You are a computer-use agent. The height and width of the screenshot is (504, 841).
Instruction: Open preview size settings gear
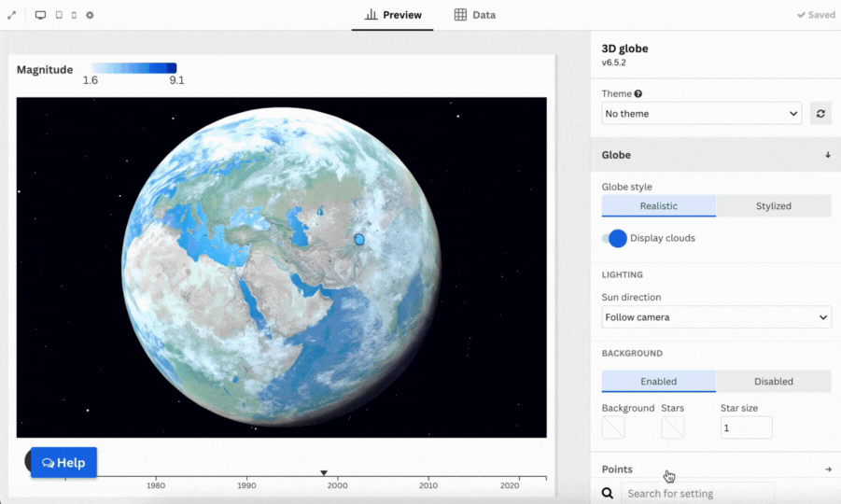tap(90, 15)
